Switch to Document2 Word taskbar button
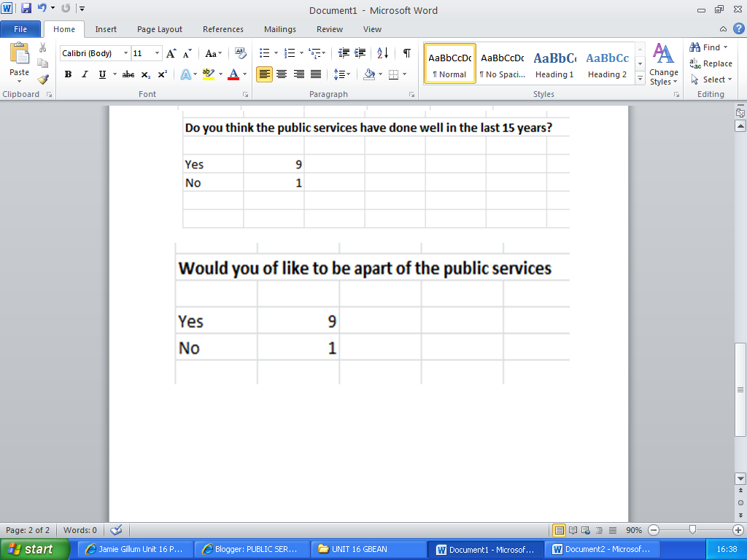 coord(602,549)
